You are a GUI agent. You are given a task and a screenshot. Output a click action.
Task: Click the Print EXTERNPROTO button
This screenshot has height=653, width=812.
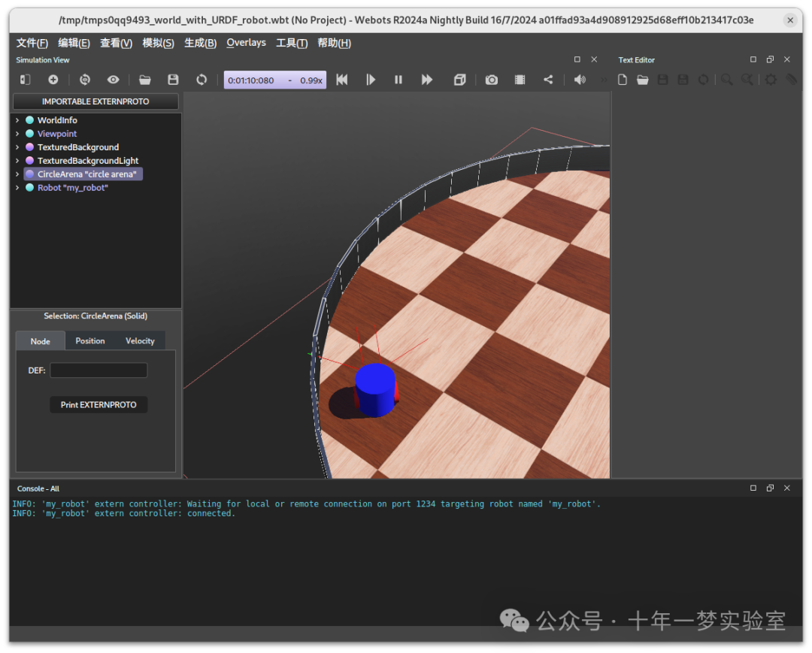[98, 404]
